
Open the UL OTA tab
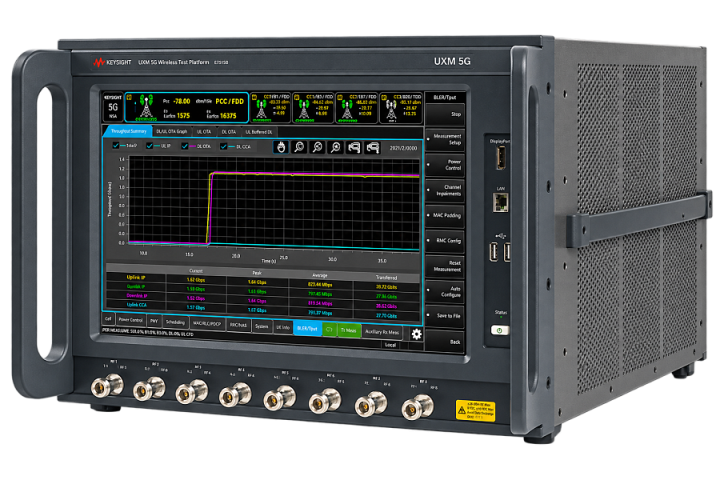(204, 132)
